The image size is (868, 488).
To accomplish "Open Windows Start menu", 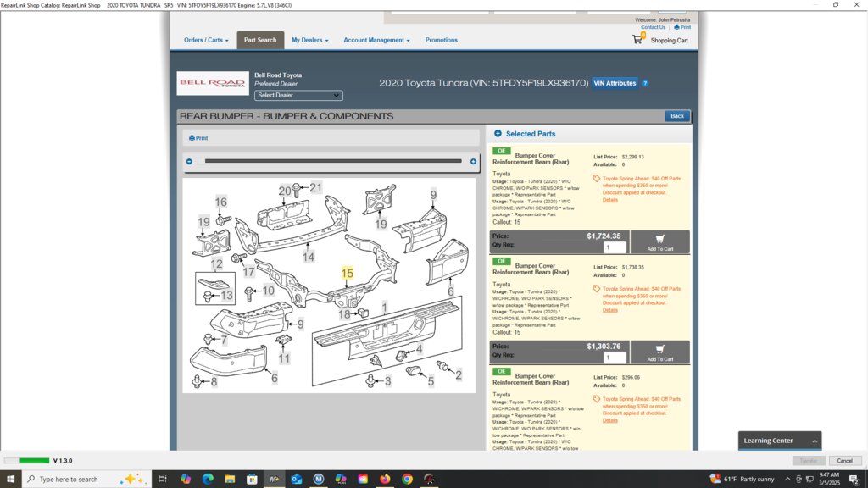I will click(10, 480).
